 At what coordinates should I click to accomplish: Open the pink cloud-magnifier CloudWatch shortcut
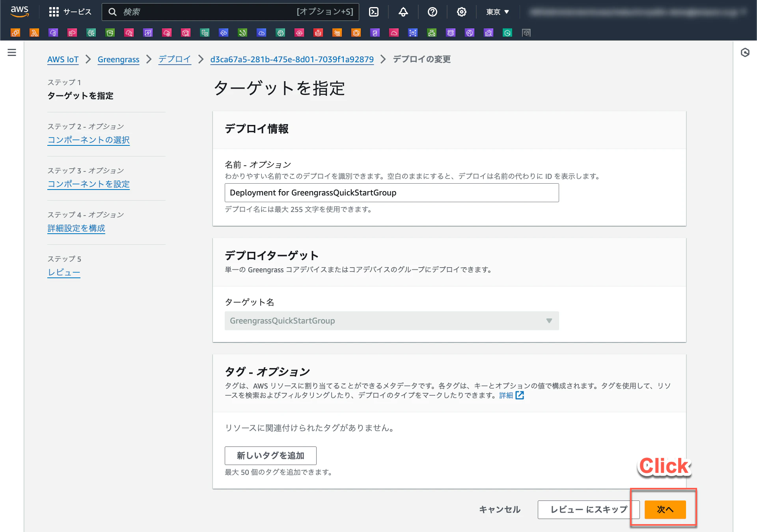pyautogui.click(x=129, y=33)
